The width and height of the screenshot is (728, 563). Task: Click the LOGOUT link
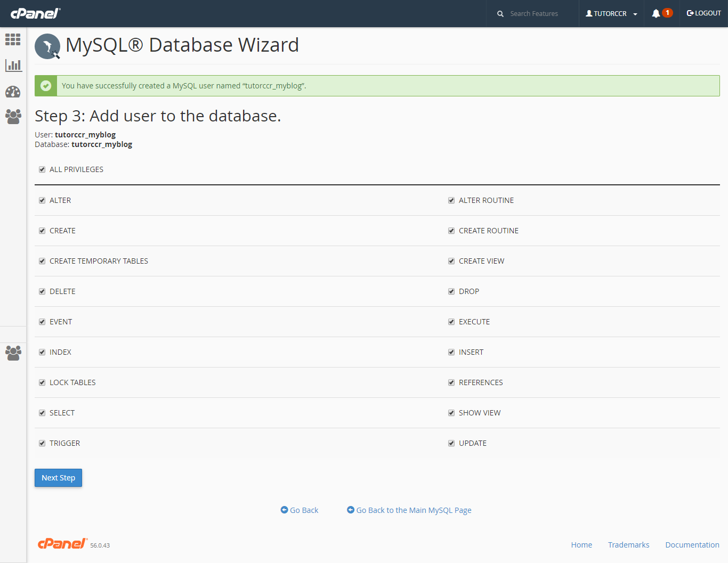[x=703, y=13]
